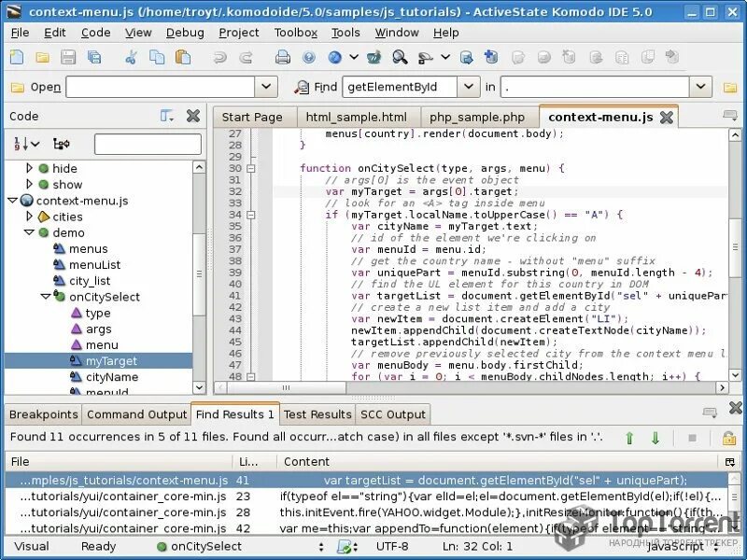Toggle code fold at line 34
This screenshot has width=747, height=560.
[x=251, y=215]
